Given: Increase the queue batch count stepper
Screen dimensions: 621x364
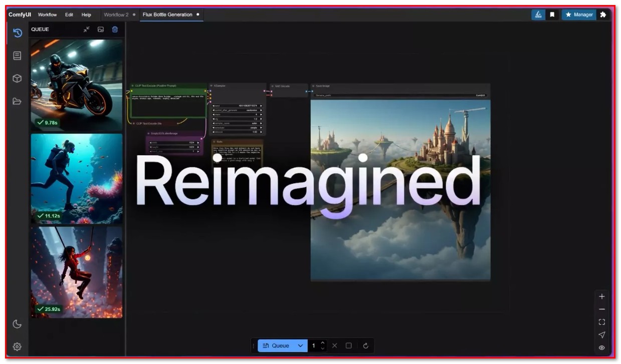Looking at the screenshot, I should click(x=323, y=343).
